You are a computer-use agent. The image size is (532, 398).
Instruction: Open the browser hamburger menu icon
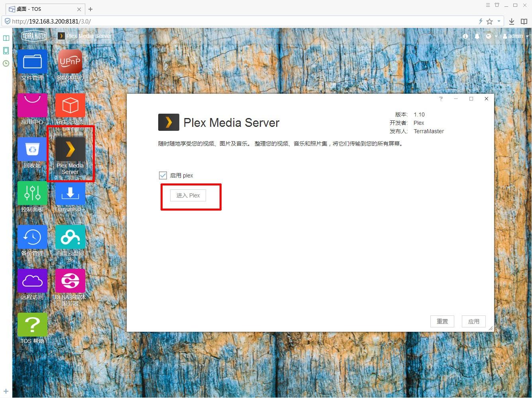488,5
